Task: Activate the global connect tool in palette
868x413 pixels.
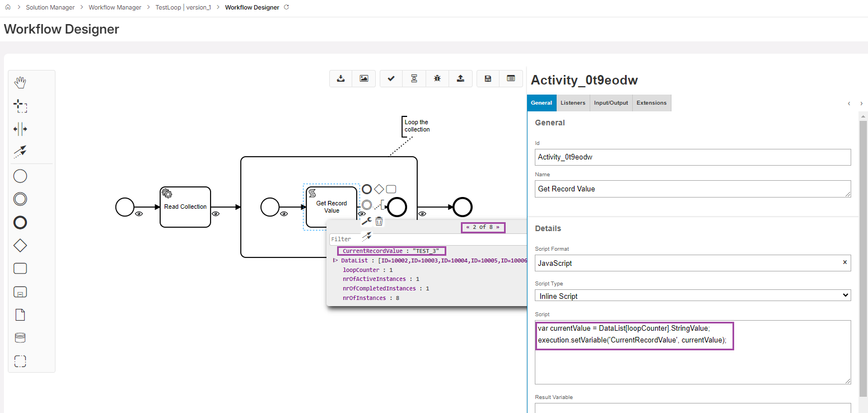Action: tap(20, 152)
